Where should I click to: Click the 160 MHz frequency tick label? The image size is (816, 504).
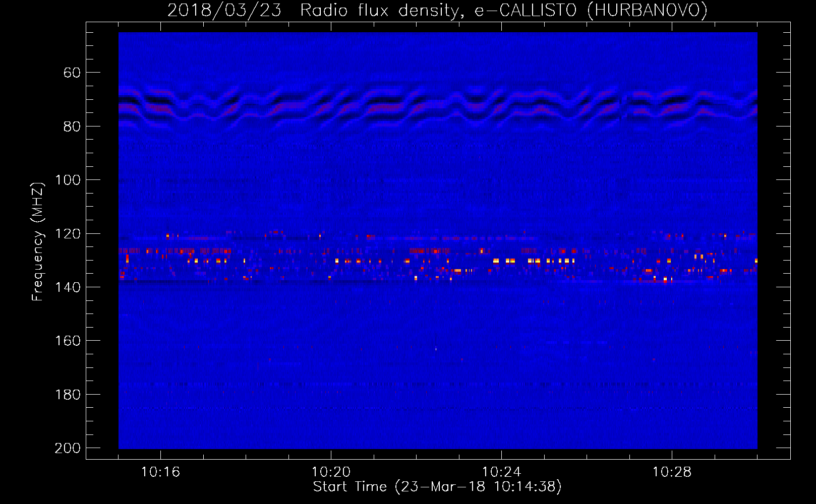tap(68, 341)
